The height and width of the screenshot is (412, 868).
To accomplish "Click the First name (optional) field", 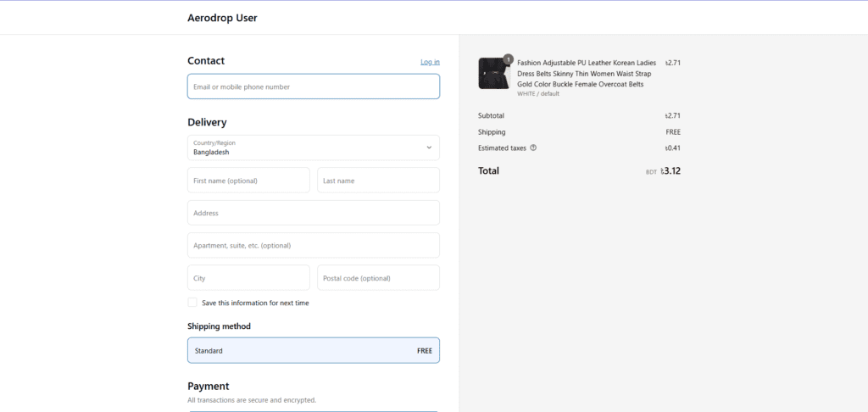I will point(248,181).
